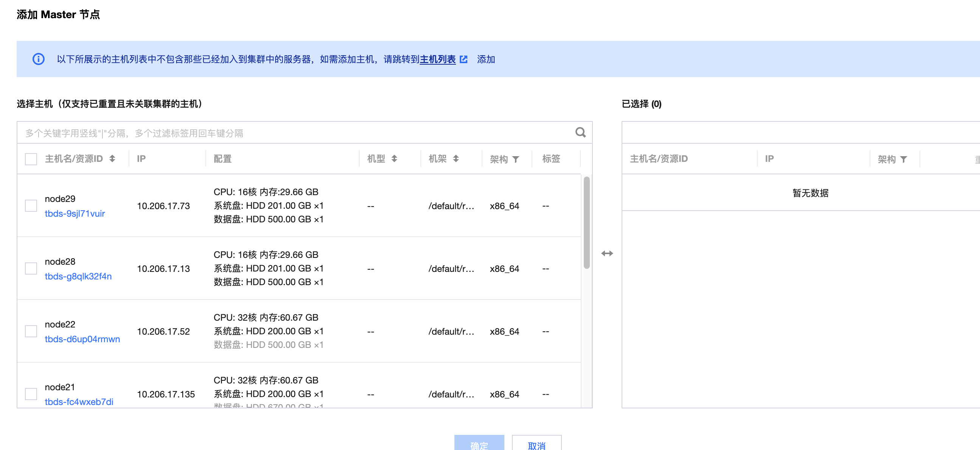Sort by 机架 column arrows

(456, 158)
